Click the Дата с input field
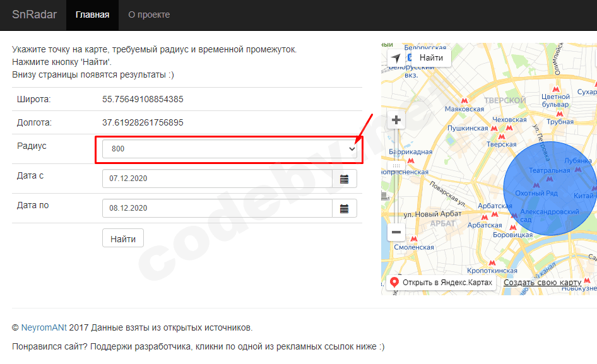This screenshot has width=597, height=364. [217, 179]
